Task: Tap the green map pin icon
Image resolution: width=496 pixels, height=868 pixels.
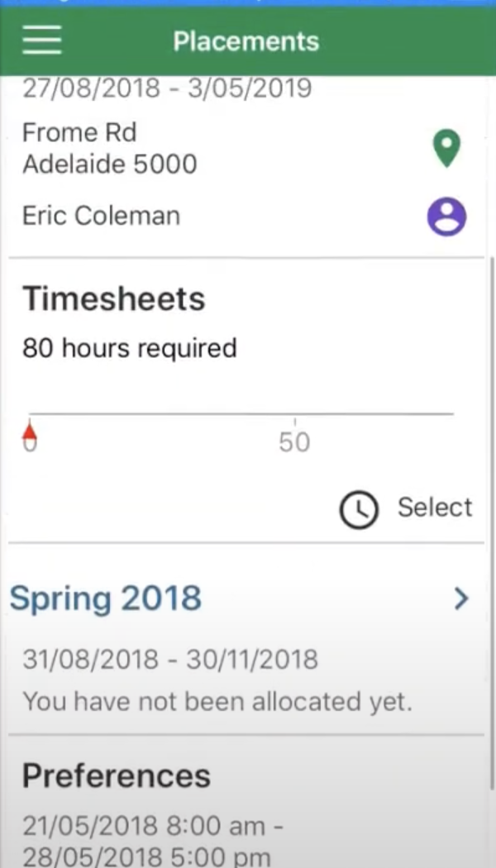Action: [x=447, y=150]
